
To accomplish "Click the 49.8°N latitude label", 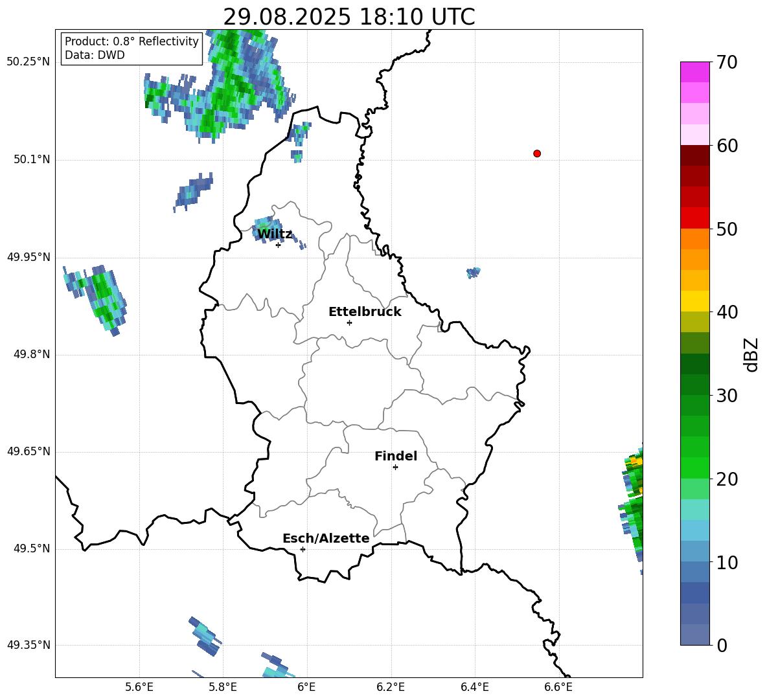I will coord(32,354).
